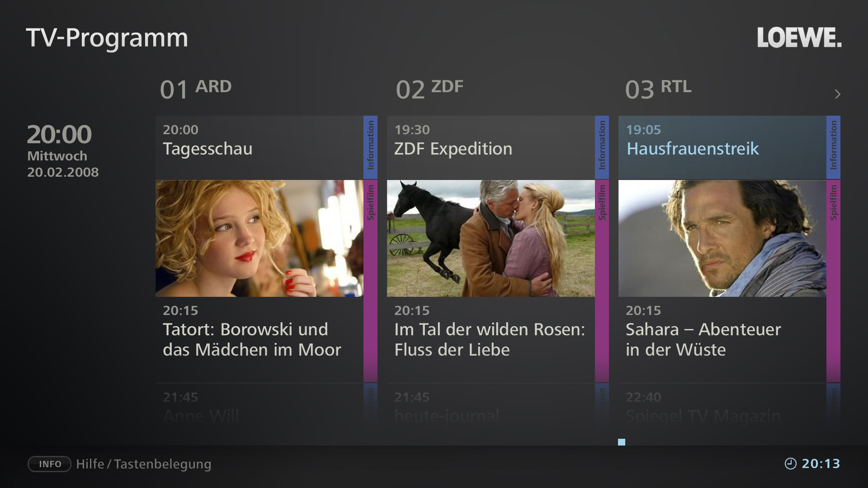Viewport: 868px width, 488px height.
Task: Click the INFO key badge
Action: coord(50,464)
